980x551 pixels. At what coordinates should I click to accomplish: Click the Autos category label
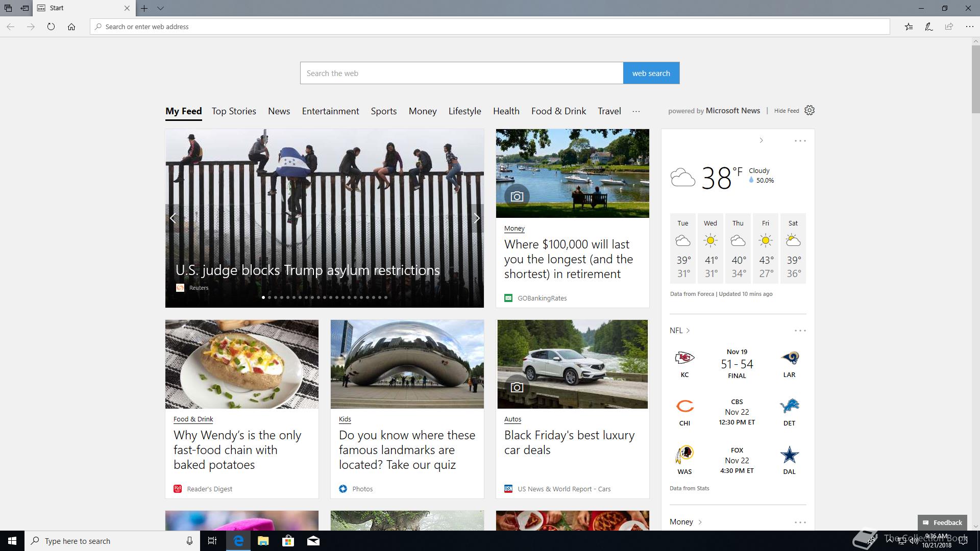(x=512, y=419)
